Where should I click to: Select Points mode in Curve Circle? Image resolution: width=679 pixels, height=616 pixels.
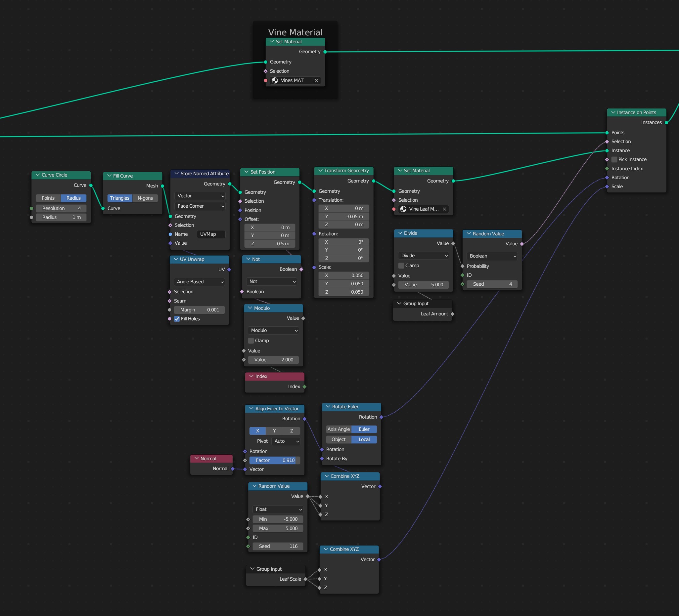click(x=48, y=198)
